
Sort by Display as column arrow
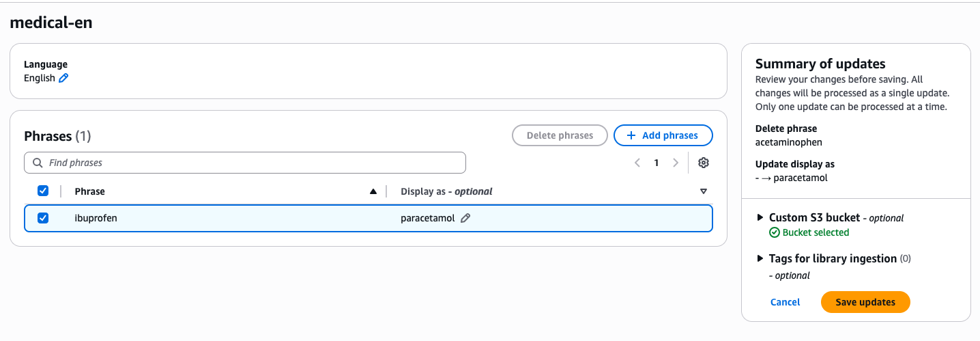(x=704, y=191)
